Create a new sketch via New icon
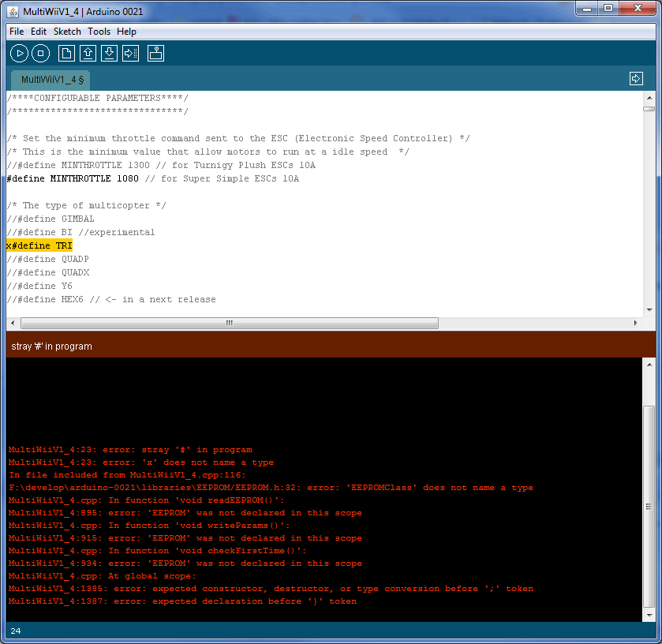662x644 pixels. point(67,54)
